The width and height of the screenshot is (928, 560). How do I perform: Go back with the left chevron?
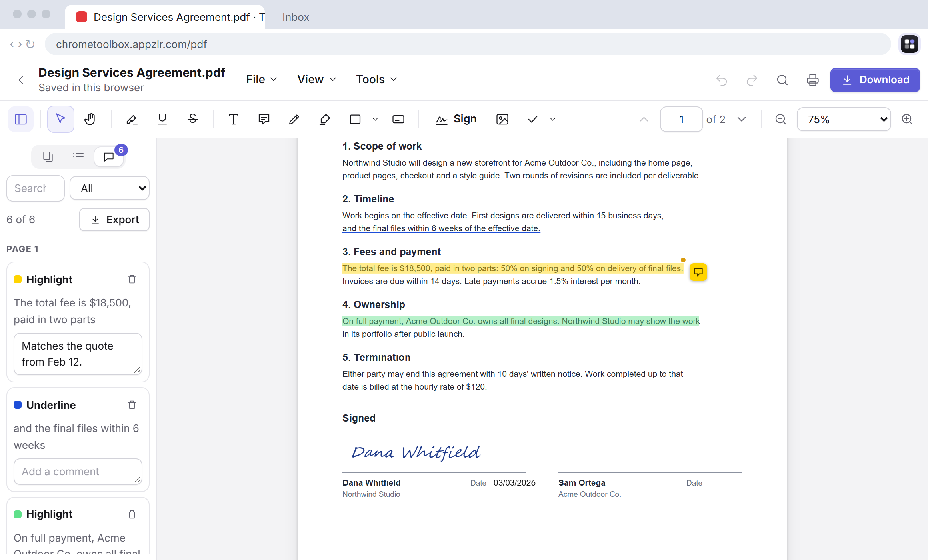tap(21, 80)
